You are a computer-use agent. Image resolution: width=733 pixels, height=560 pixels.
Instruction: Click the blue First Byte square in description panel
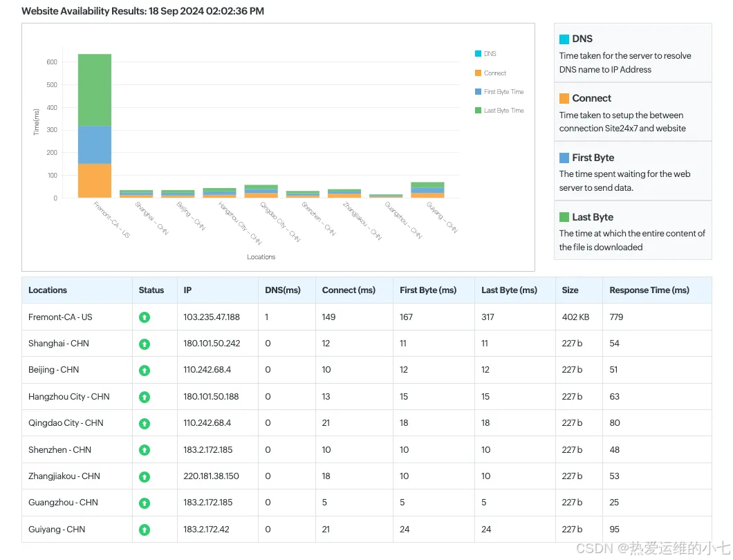[564, 158]
